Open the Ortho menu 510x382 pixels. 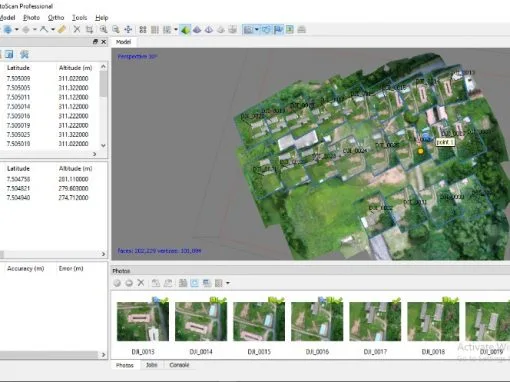[x=56, y=18]
